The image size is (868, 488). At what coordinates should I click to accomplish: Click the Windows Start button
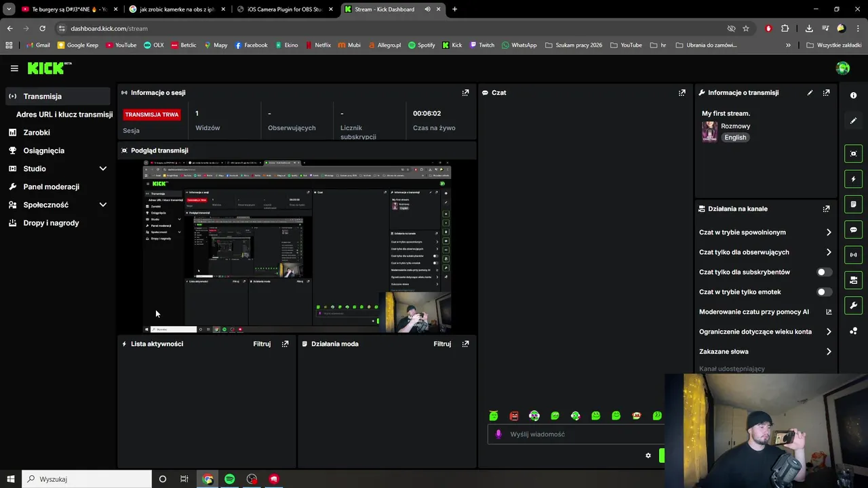(x=11, y=479)
